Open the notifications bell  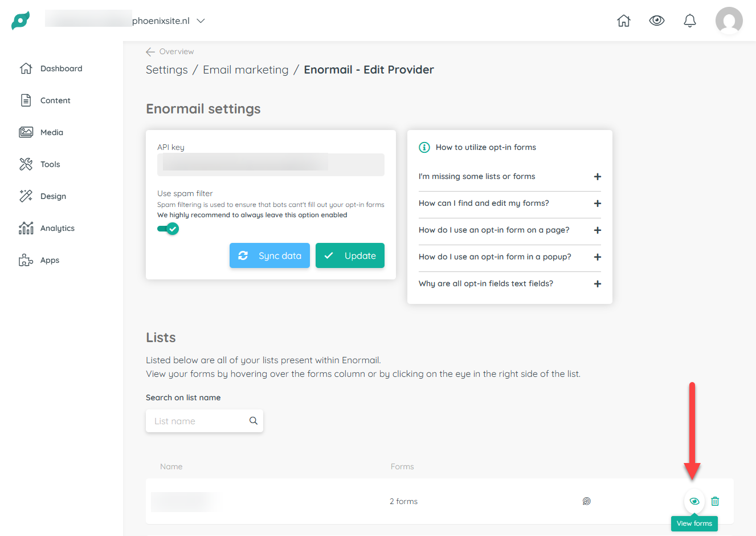690,21
